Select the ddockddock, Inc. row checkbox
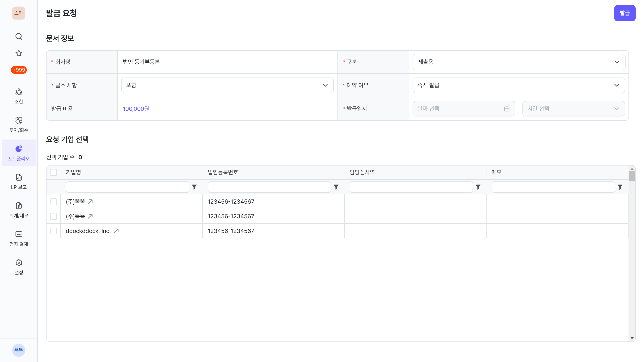Viewport: 644px width, 362px height. pyautogui.click(x=53, y=231)
